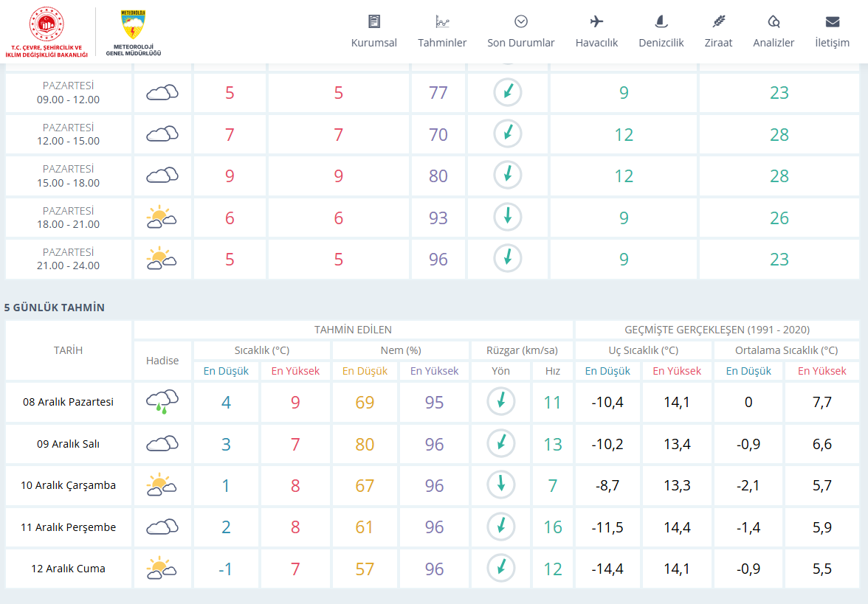Click the wind direction icon for Pazartesi 18.00 - 21.00
Screen dimensions: 868x604
click(507, 217)
